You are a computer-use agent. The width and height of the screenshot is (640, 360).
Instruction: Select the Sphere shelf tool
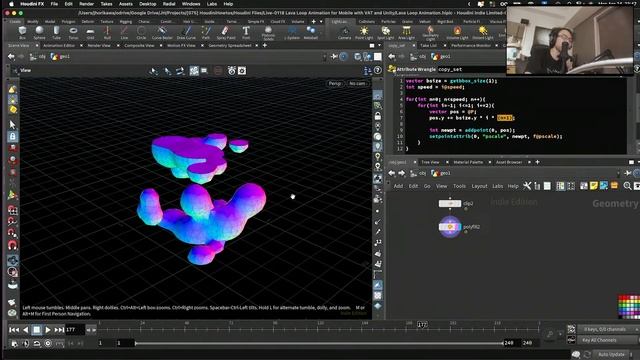point(39,32)
